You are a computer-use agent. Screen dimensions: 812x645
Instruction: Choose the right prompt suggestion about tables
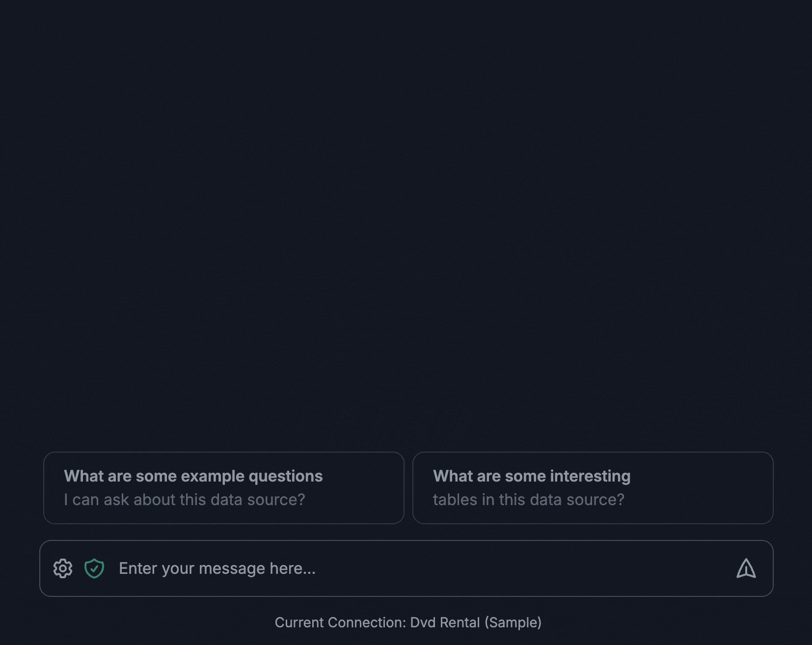[593, 488]
